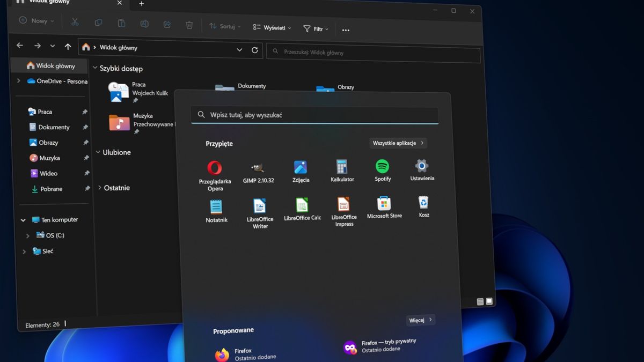Open the Wyświetl dropdown menu
644x362 pixels.
(x=272, y=27)
